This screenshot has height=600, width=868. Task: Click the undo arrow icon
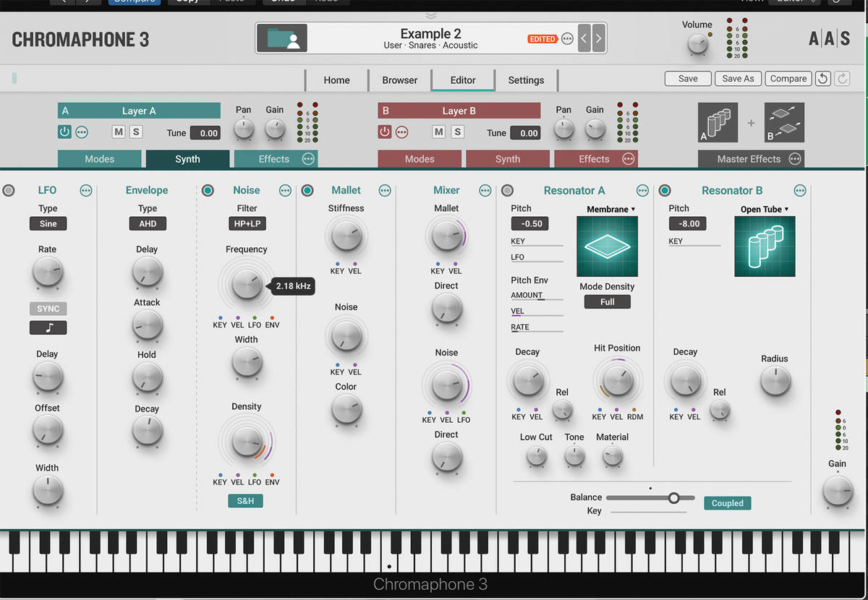pyautogui.click(x=822, y=78)
